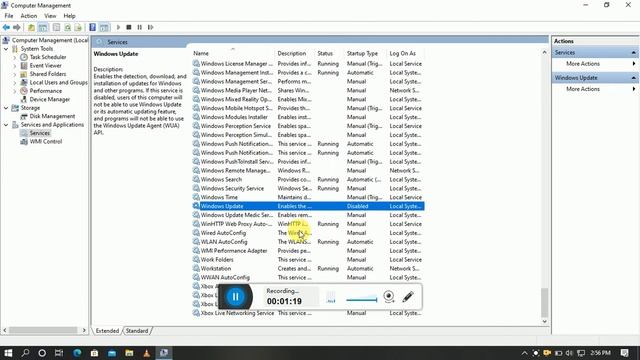640x360 pixels.
Task: Pause the screen recording with the blue button
Action: coord(235,296)
